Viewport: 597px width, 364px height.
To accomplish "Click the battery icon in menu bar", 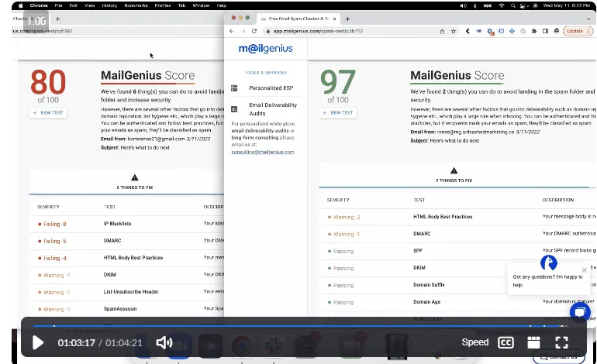I will 488,5.
